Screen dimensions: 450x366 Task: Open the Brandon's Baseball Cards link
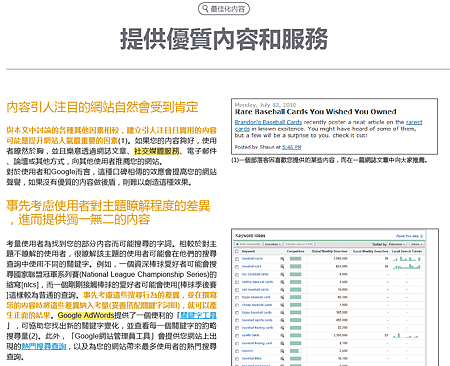(x=268, y=122)
